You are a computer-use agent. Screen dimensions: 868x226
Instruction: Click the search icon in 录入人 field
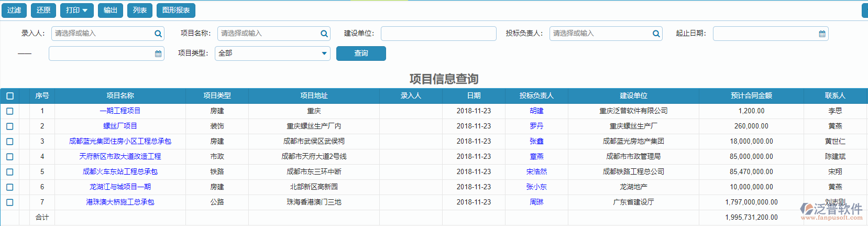(158, 34)
